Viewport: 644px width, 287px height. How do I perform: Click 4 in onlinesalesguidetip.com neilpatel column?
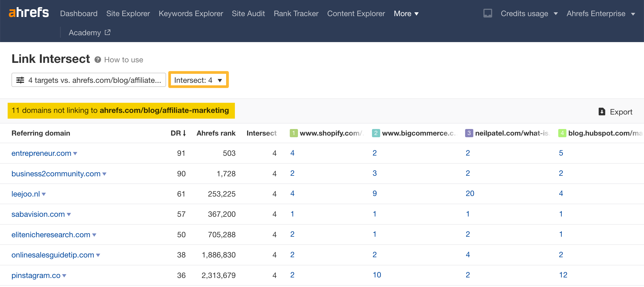pos(468,255)
